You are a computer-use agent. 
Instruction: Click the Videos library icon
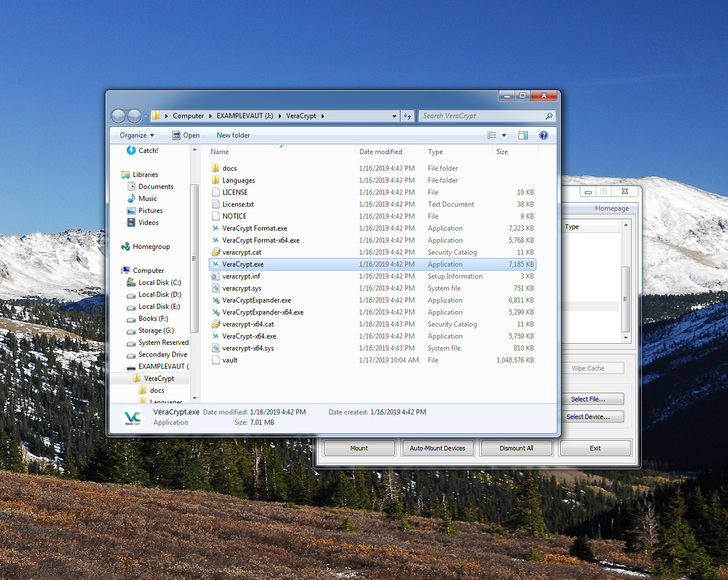[x=131, y=223]
